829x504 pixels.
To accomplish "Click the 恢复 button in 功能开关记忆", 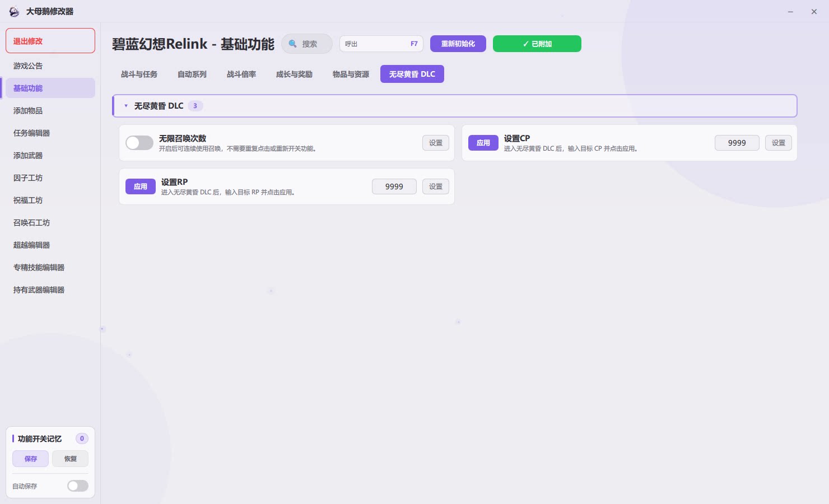I will pos(71,459).
